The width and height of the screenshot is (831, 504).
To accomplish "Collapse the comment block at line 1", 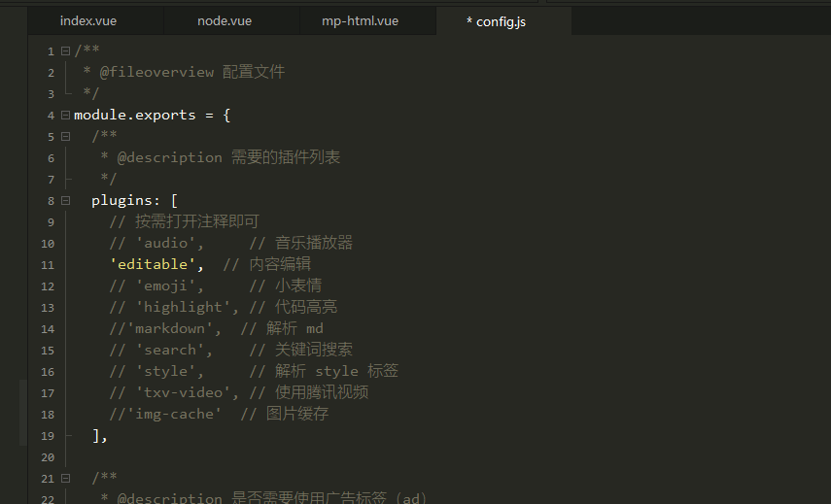I will click(x=66, y=50).
